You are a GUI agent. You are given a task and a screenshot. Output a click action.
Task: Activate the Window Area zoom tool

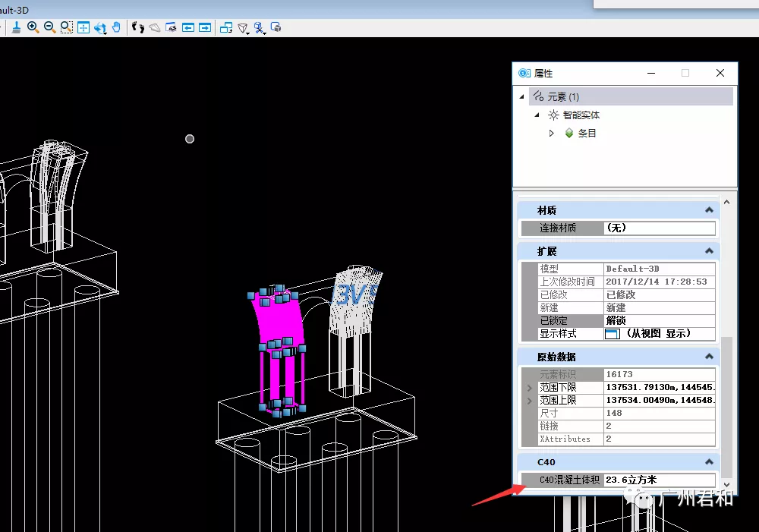tap(66, 27)
